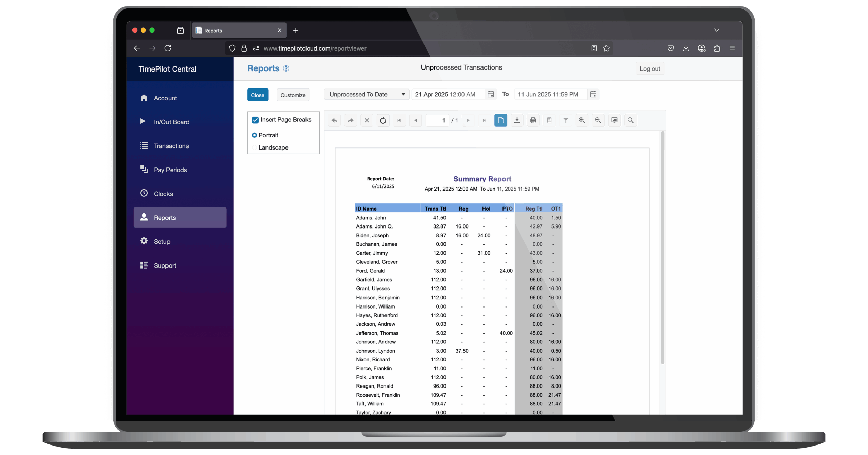Select the Portrait orientation option
Viewport: 868px width, 455px height.
[254, 135]
